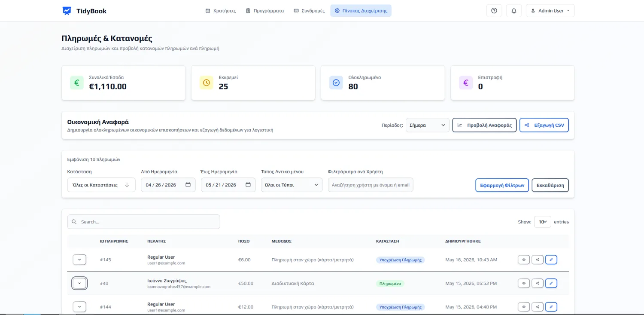644x315 pixels.
Task: Click the purple euro icon of Επιστροφή
Action: [466, 83]
